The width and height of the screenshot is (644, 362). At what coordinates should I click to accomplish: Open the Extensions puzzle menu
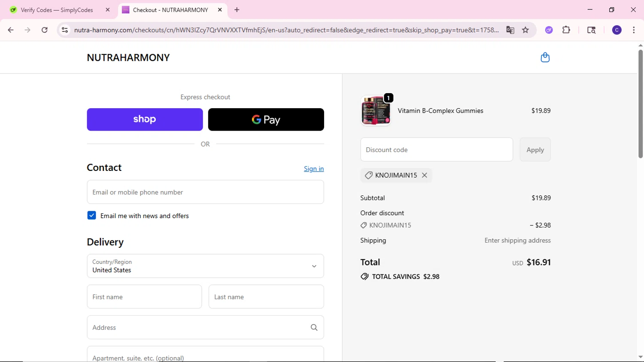click(566, 30)
